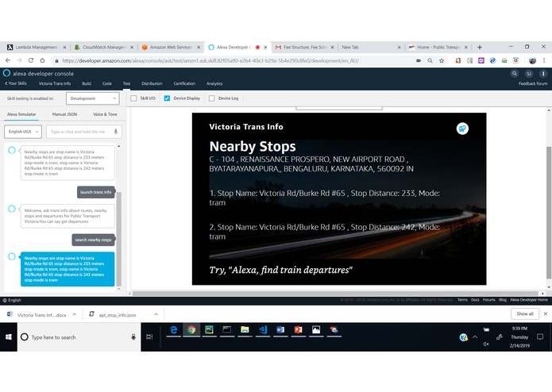
Task: Click the skill logo icon in device display
Action: click(462, 129)
